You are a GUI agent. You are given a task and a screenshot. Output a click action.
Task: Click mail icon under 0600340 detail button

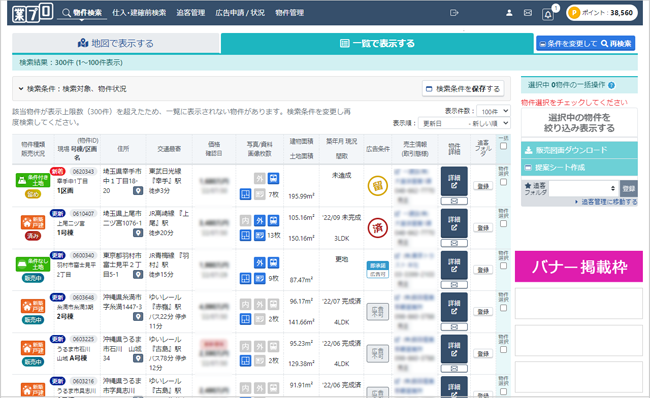[454, 285]
